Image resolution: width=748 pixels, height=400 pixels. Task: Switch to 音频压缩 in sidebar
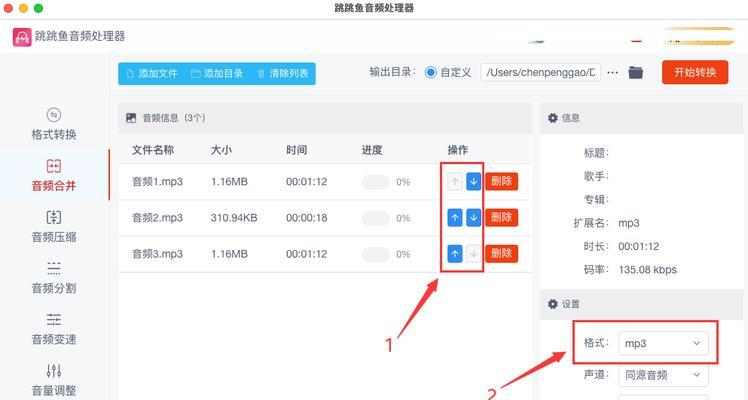tap(54, 226)
